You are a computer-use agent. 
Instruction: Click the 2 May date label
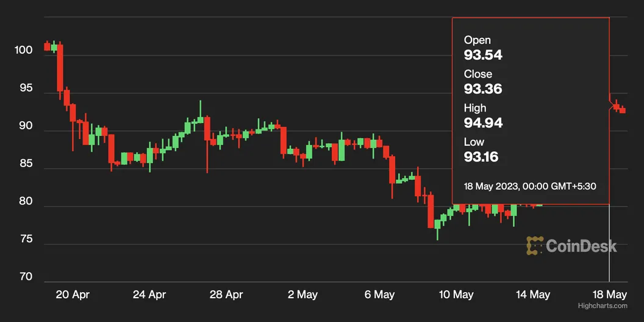pos(303,295)
